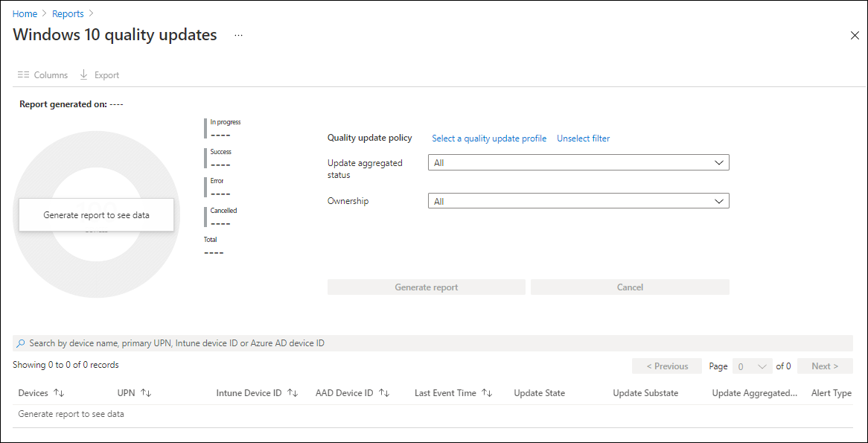Click the Generate report button
The height and width of the screenshot is (443, 868).
pos(427,287)
